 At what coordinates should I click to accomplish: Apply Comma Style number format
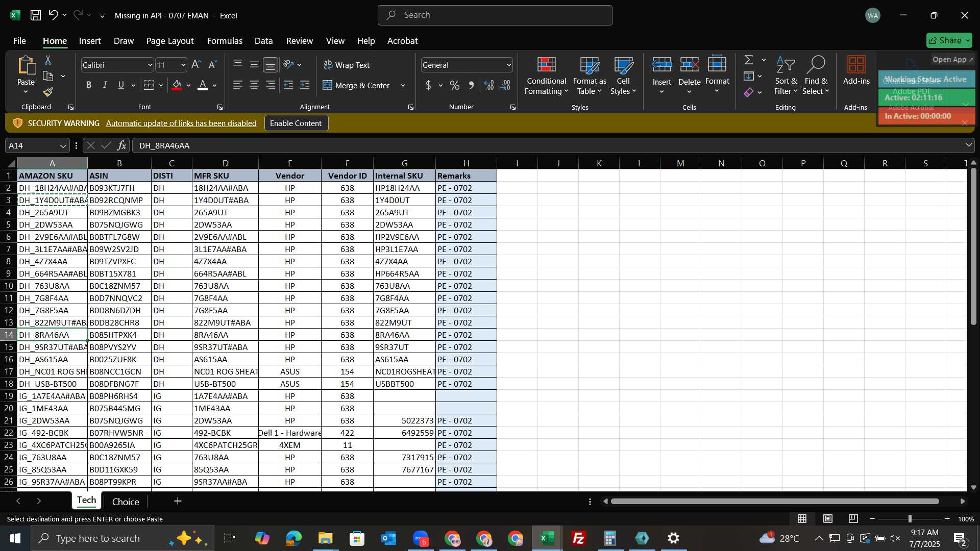(471, 85)
